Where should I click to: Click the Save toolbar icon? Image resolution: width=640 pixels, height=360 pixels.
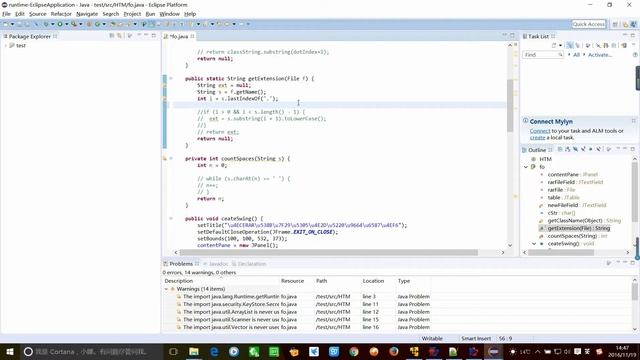19,24
